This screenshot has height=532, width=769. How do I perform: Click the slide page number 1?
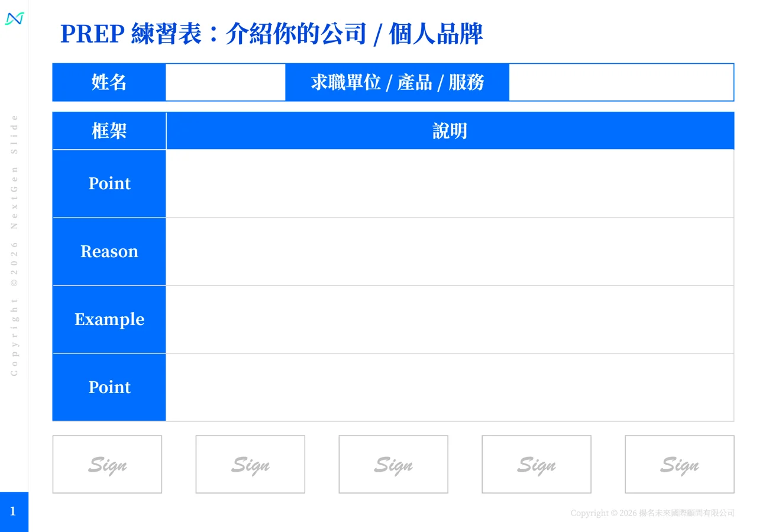[14, 511]
